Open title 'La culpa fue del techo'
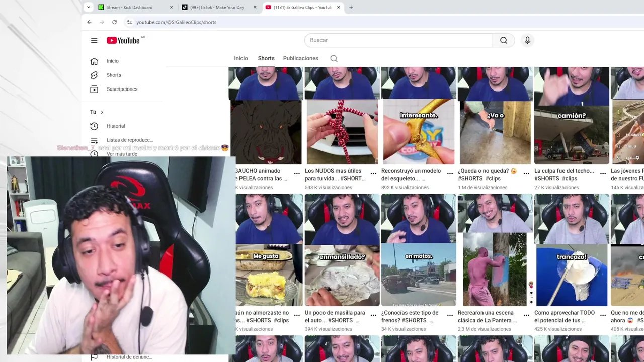 (x=565, y=175)
